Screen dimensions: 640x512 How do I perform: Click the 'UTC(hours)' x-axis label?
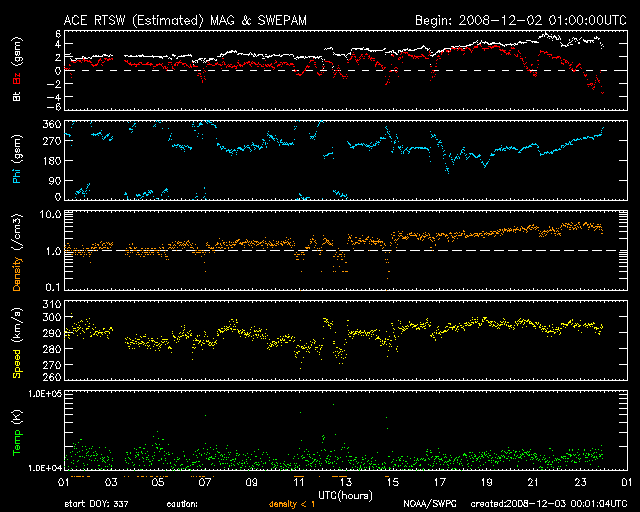pyautogui.click(x=345, y=496)
